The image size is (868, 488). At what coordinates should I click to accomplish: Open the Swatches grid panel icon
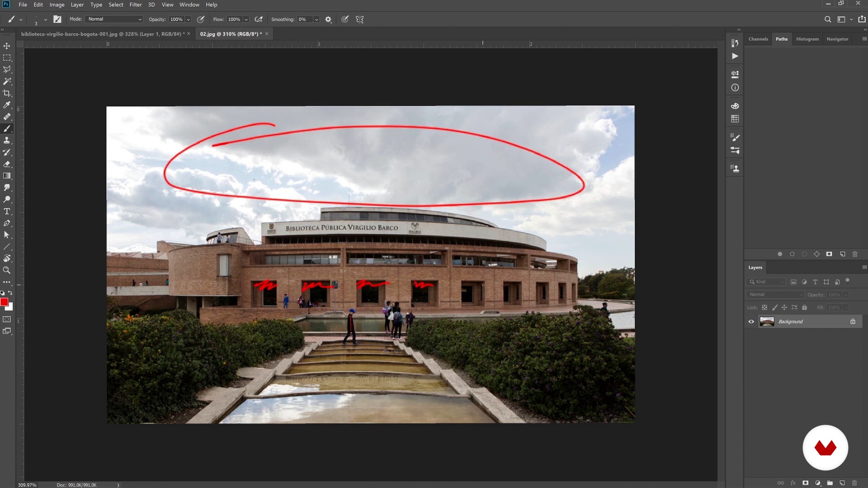pos(735,119)
